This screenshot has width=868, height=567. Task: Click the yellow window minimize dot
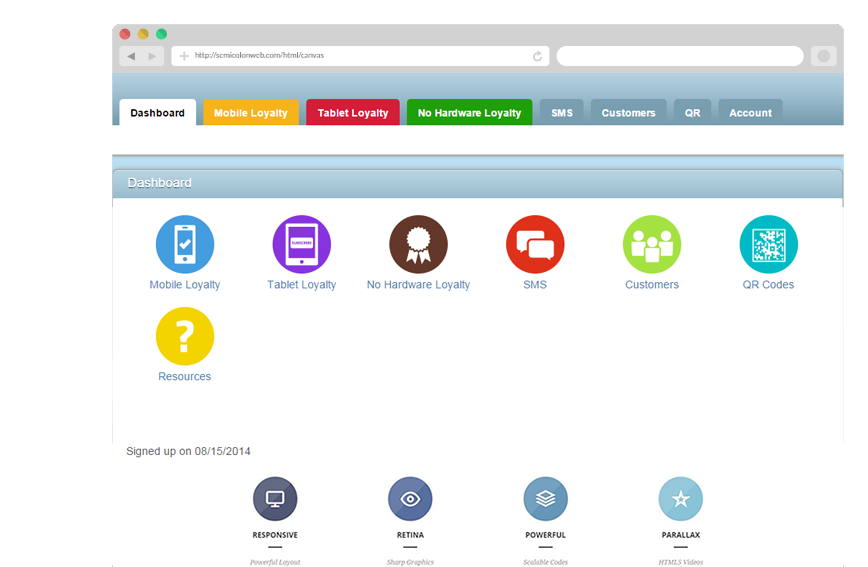tap(143, 34)
